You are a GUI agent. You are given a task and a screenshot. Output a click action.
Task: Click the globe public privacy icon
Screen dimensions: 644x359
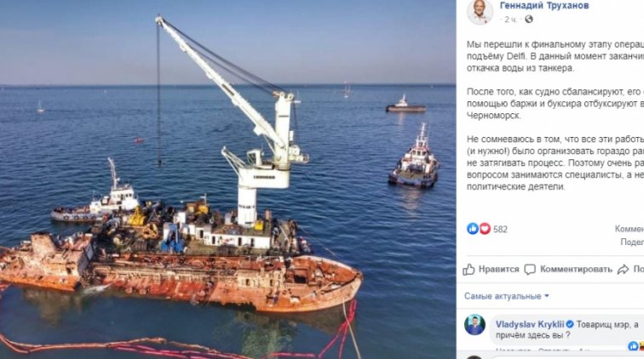click(529, 19)
